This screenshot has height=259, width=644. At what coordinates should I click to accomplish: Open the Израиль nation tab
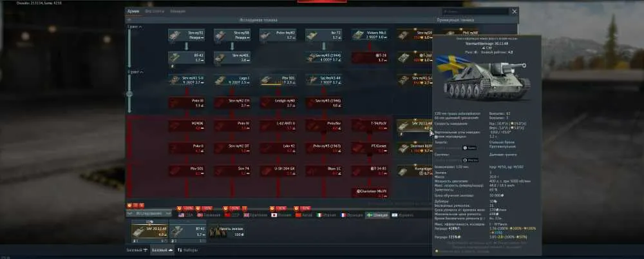tap(403, 215)
